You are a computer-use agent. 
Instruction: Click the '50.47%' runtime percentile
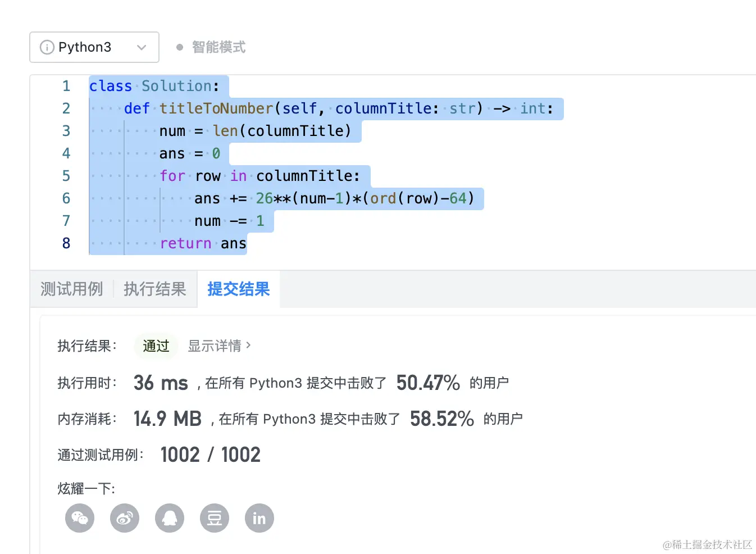[428, 383]
